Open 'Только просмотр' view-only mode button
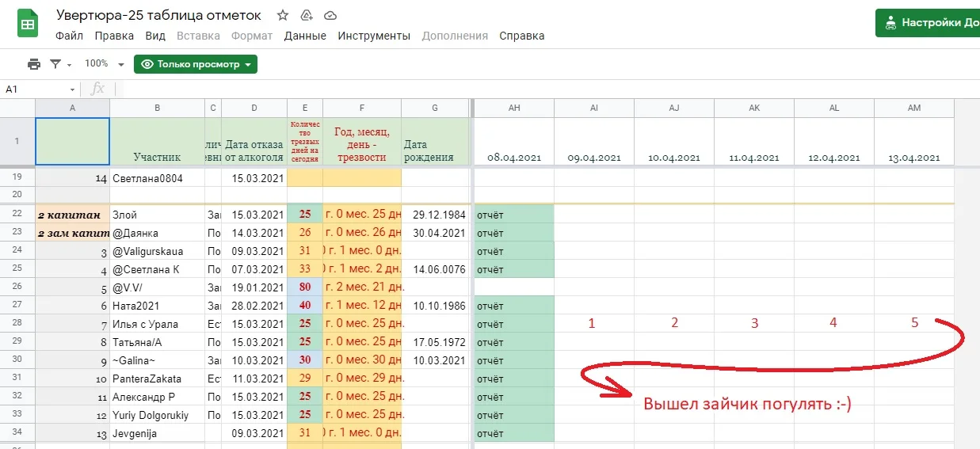Image resolution: width=980 pixels, height=449 pixels. [x=196, y=64]
